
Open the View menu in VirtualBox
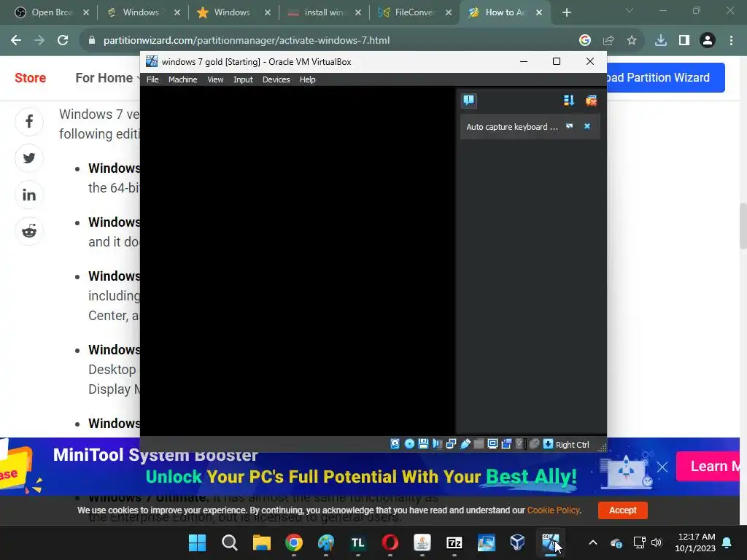tap(215, 79)
